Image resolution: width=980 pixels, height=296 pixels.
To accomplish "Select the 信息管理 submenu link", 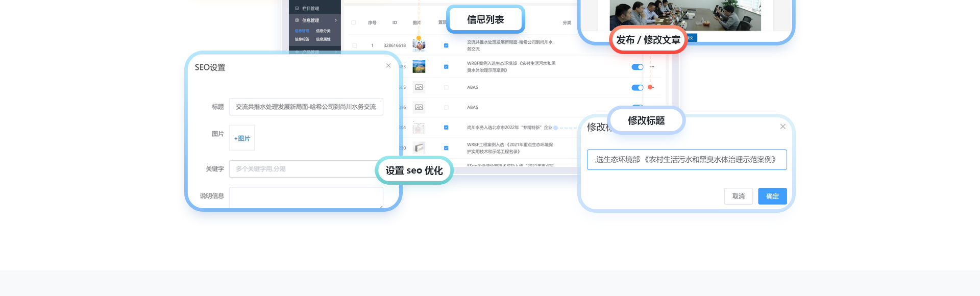I will click(x=302, y=31).
